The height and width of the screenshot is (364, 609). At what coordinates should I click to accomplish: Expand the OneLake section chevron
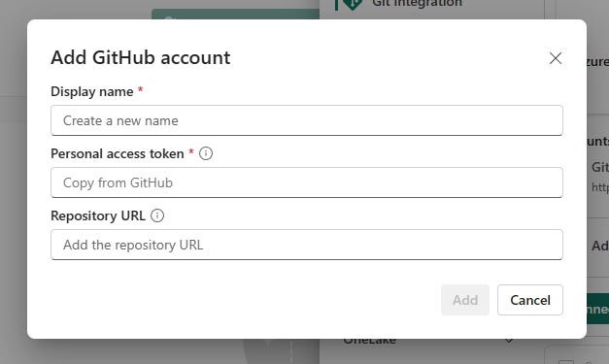coord(509,341)
